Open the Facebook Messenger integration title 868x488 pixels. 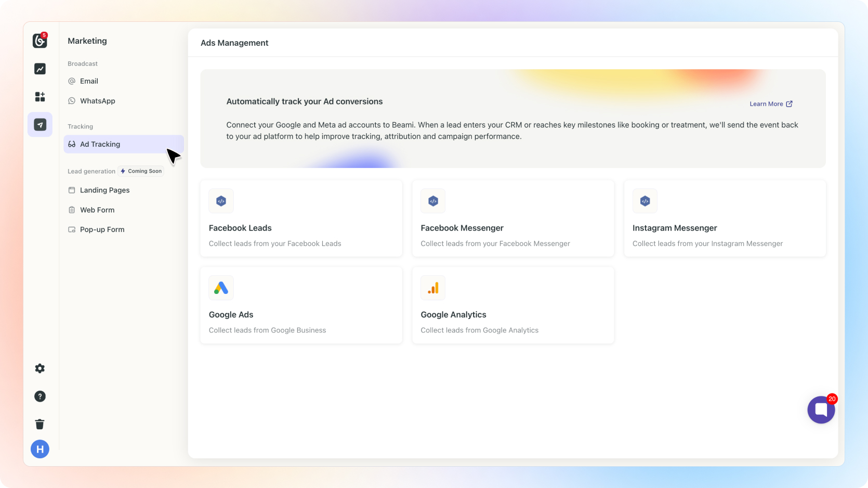click(x=462, y=228)
